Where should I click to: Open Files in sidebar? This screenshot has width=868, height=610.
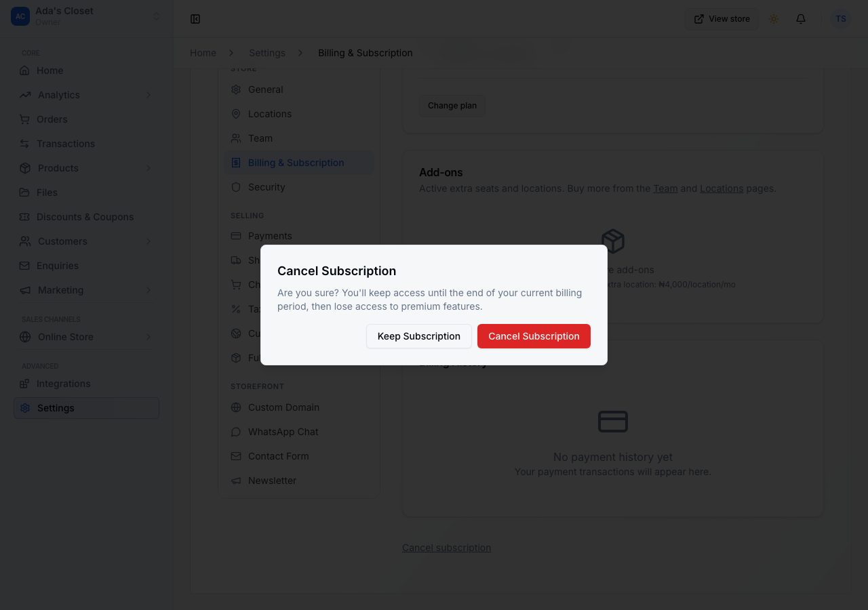pos(86,192)
